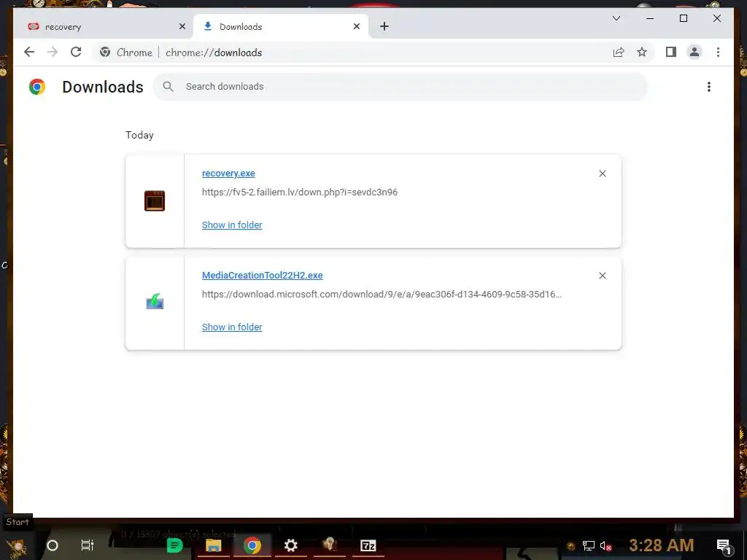Maximize the Chrome window
Viewport: 747px width, 560px height.
point(683,18)
